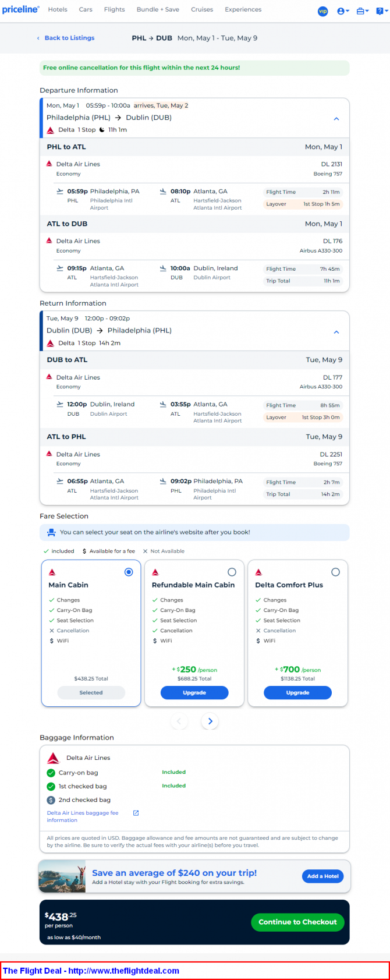The width and height of the screenshot is (390, 980).
Task: Open the help question mark menu
Action: coord(381,11)
